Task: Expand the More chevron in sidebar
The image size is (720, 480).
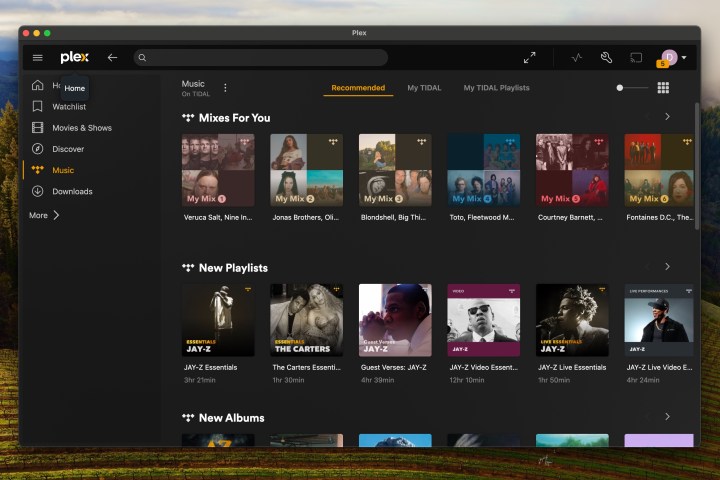Action: (56, 215)
